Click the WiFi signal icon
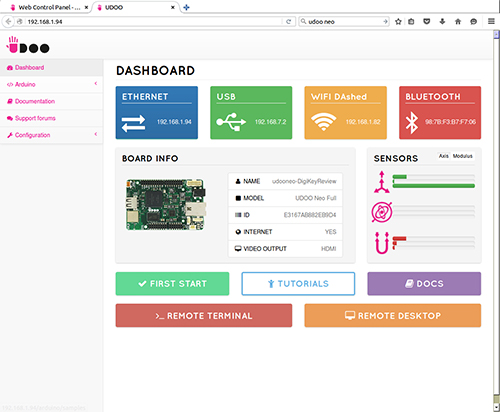This screenshot has width=500, height=412. point(323,122)
